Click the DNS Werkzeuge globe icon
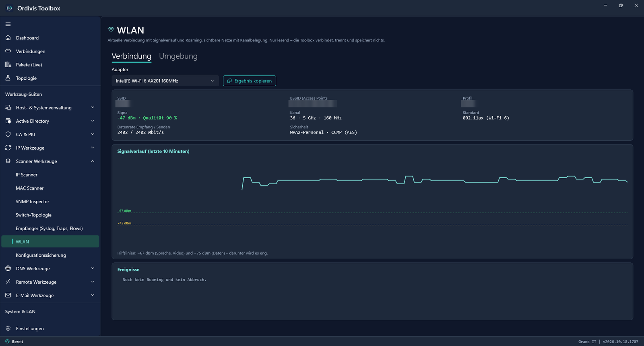 tap(8, 268)
